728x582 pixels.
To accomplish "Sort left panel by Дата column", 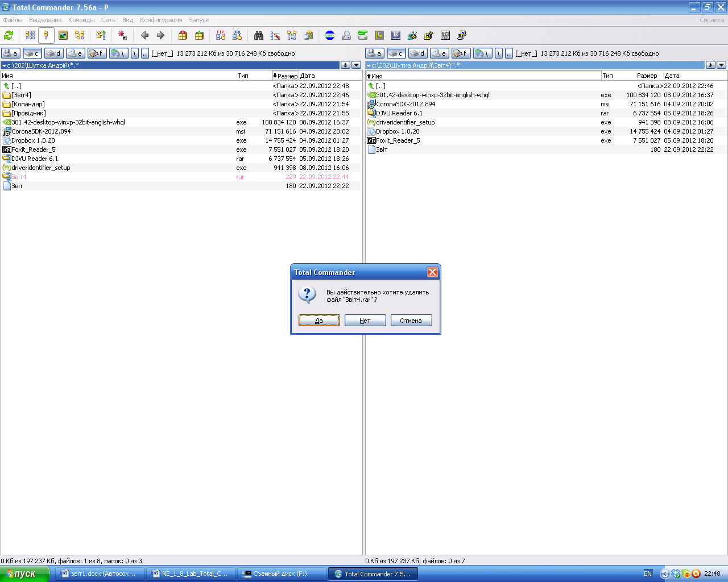I will (x=330, y=76).
